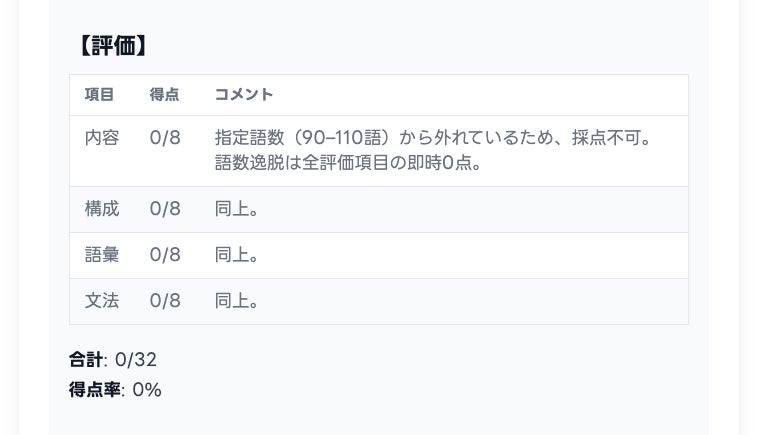Click the 0/8 score in 構成 row
Screen dimensions: 765x435
pos(165,209)
